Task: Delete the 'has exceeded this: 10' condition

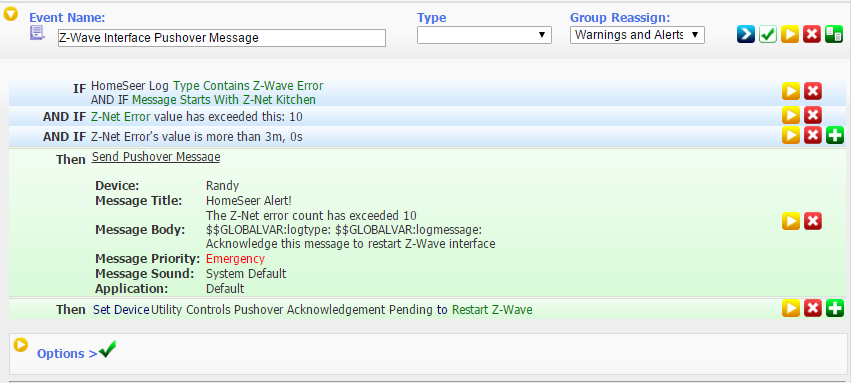Action: tap(812, 115)
